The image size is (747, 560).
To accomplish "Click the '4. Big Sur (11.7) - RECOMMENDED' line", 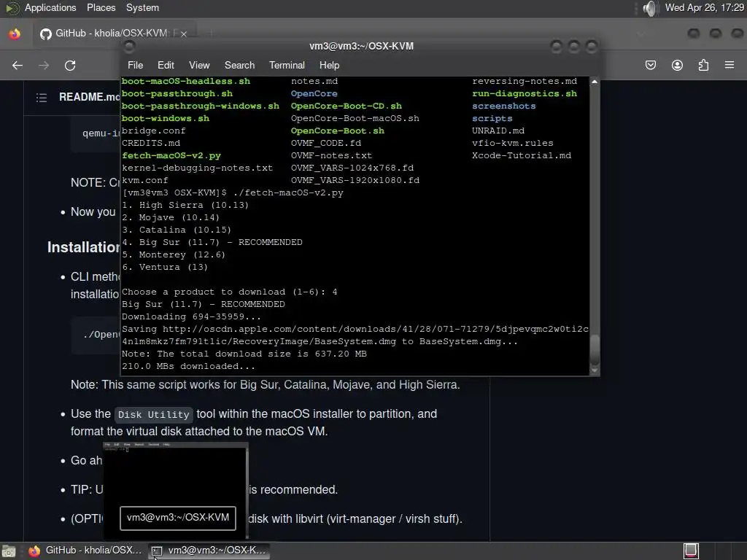I will tap(212, 242).
